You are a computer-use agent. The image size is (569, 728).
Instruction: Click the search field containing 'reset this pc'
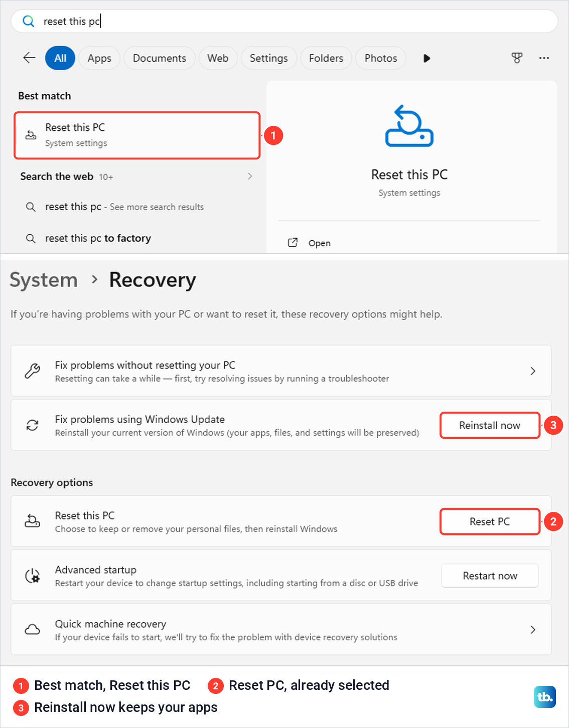285,21
